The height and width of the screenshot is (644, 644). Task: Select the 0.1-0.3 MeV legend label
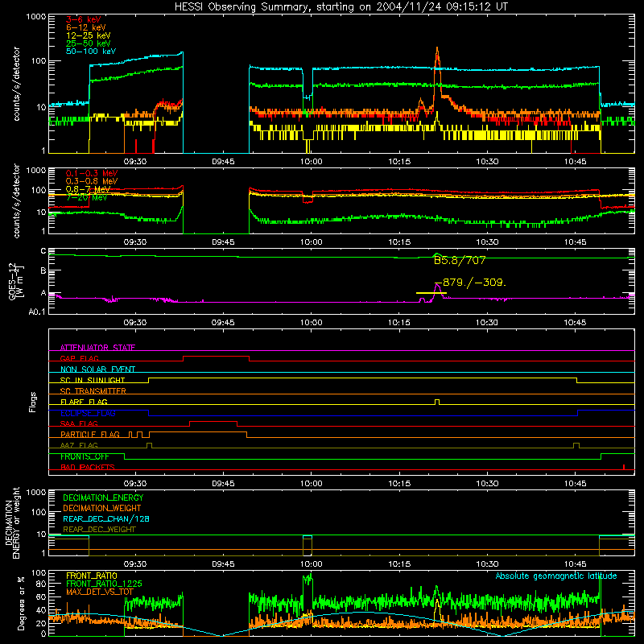click(92, 173)
